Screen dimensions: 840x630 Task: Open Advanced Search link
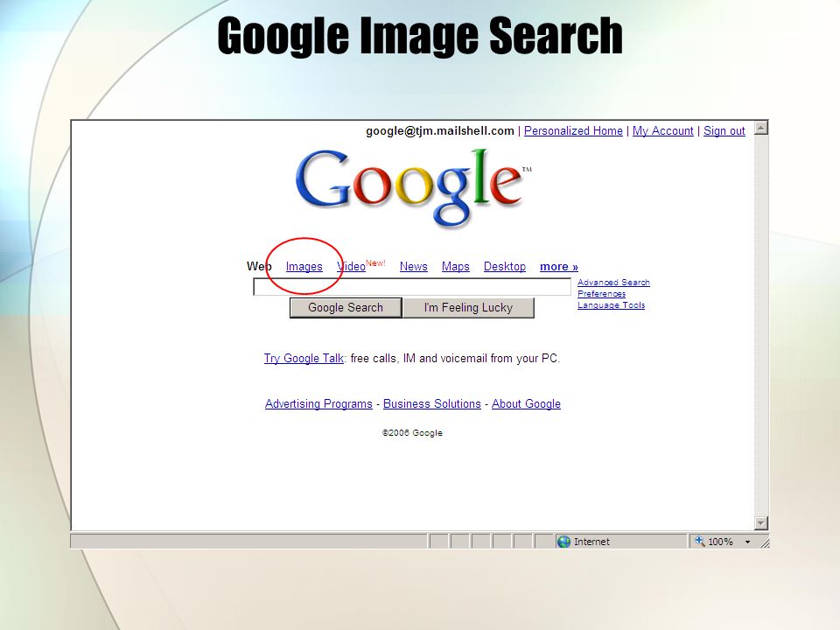click(x=613, y=283)
